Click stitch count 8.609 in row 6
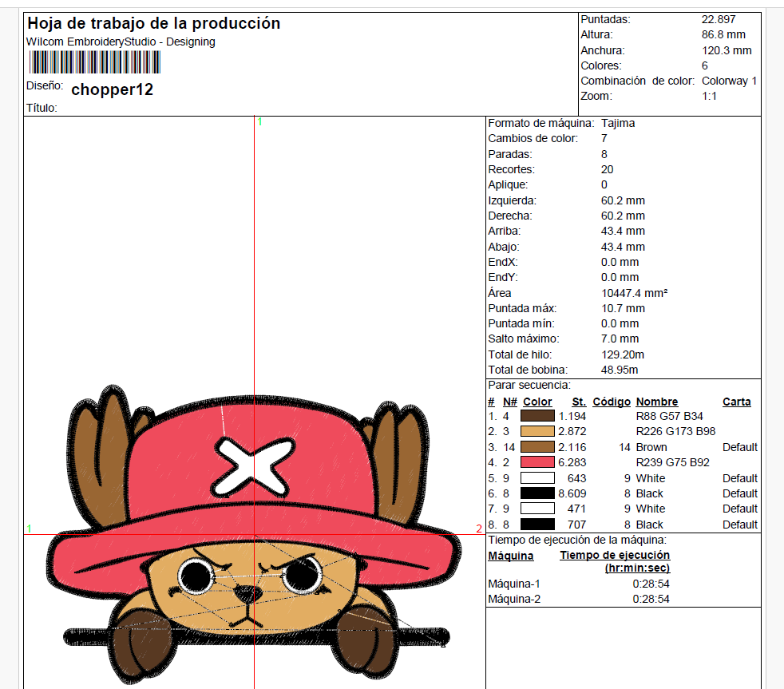 [x=572, y=493]
